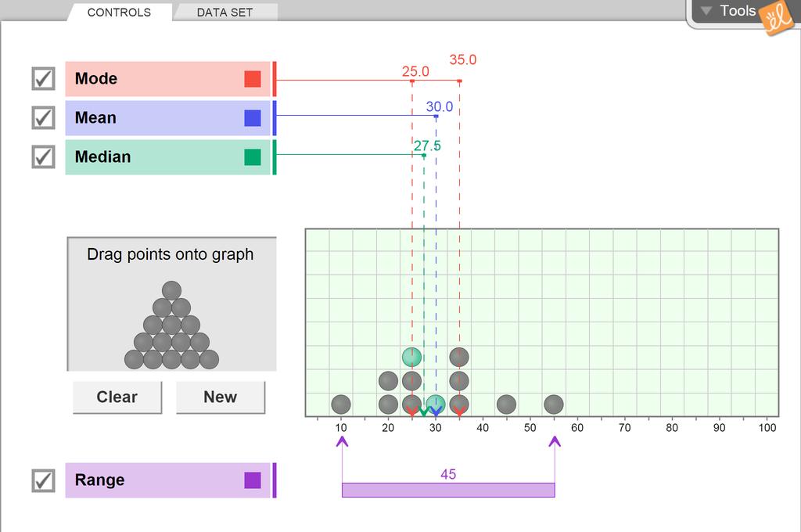
Task: Click the purple range bar labeled 45
Action: click(x=448, y=490)
